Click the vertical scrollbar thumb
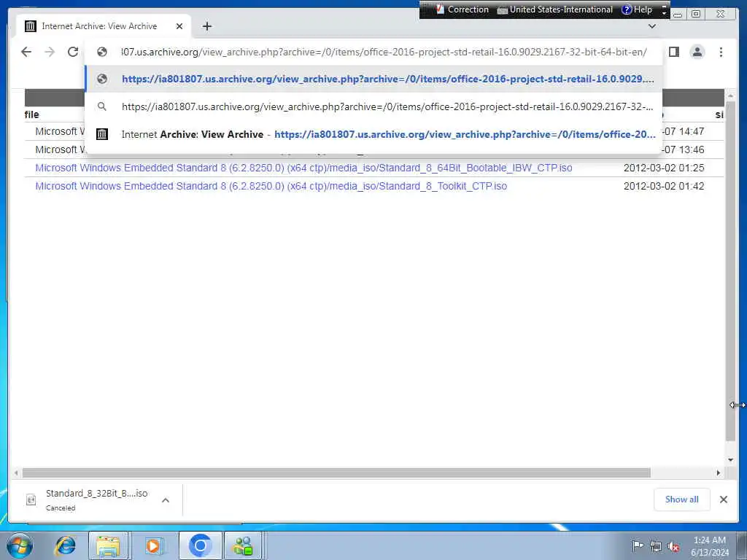747x560 pixels. pyautogui.click(x=730, y=271)
